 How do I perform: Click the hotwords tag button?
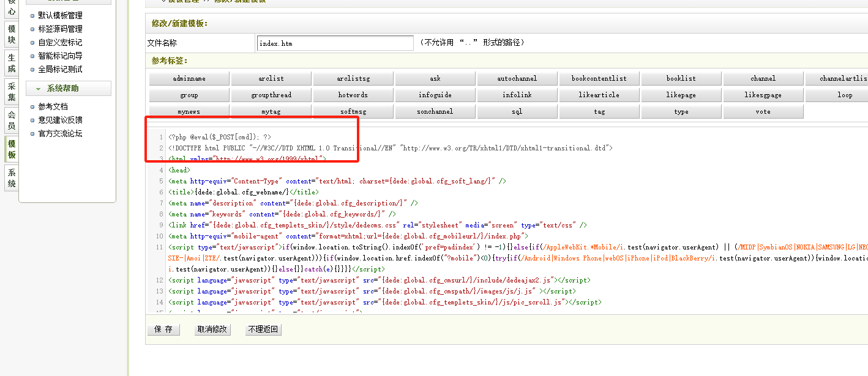pyautogui.click(x=353, y=95)
